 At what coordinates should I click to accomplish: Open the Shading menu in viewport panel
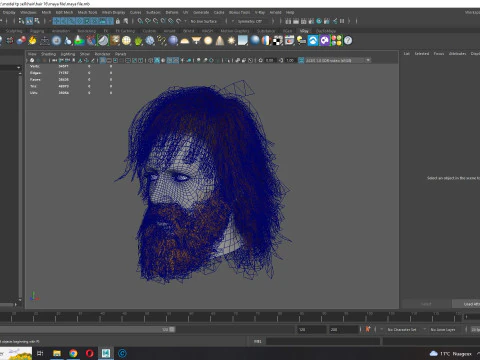48,54
